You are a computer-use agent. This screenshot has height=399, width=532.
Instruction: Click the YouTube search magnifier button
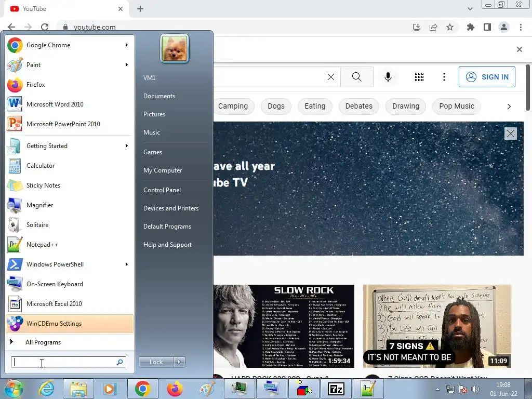pos(356,77)
